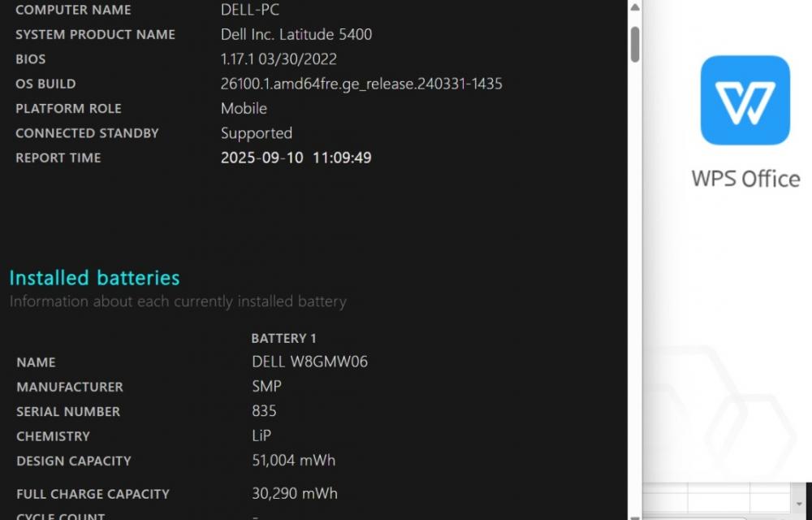Click the 'FULL CHARGE CAPACITY' label

coord(93,494)
